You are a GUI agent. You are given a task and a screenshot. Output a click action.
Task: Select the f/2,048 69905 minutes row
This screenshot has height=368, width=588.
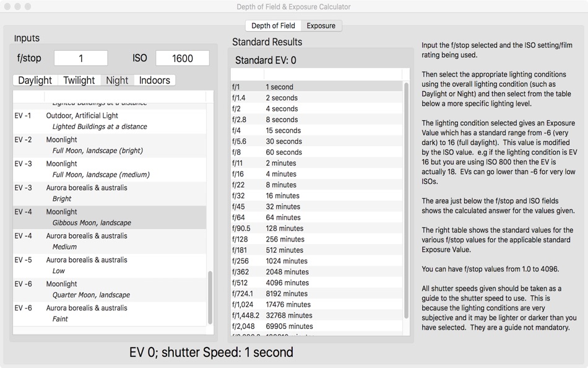tap(316, 326)
